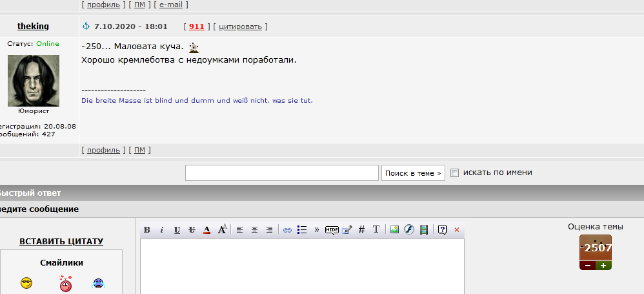644x294 pixels.
Task: Center align text
Action: [x=254, y=230]
